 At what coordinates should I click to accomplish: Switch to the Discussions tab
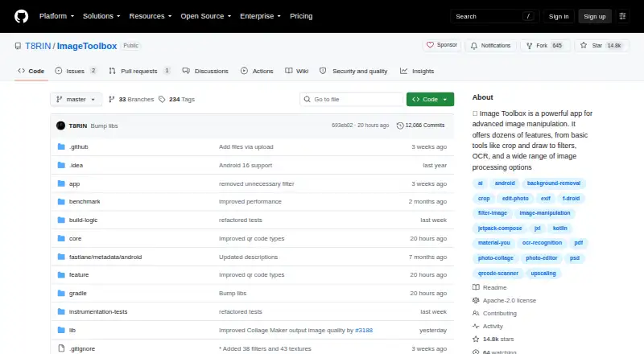point(205,71)
